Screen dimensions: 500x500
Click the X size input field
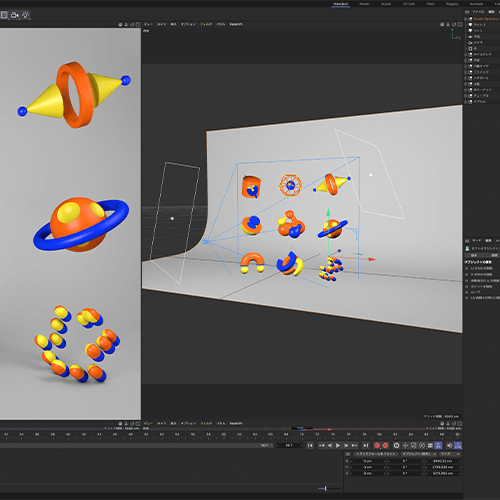coord(443,461)
